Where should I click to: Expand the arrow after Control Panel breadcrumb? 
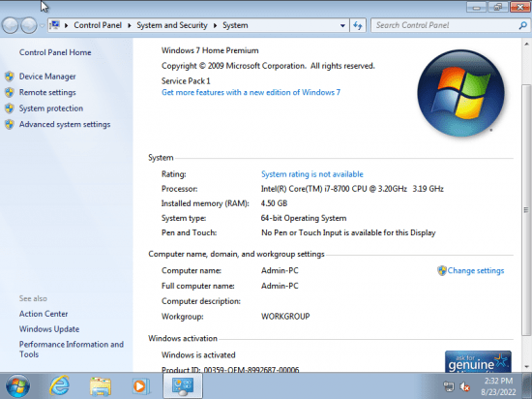tap(130, 25)
